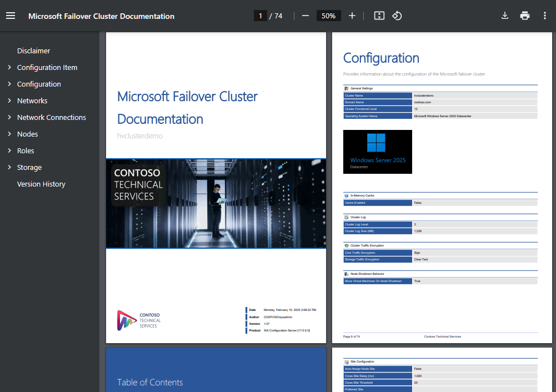Zoom out of the document
The image size is (556, 392).
[x=305, y=16]
